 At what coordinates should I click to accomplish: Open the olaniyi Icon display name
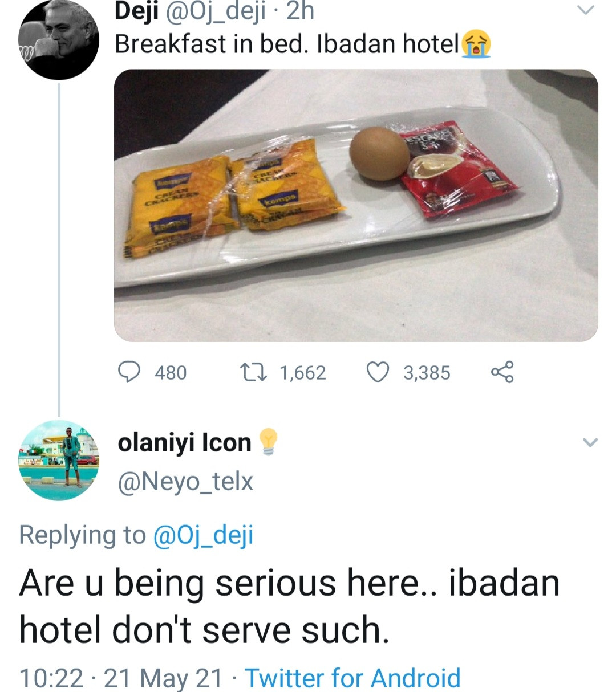184,442
